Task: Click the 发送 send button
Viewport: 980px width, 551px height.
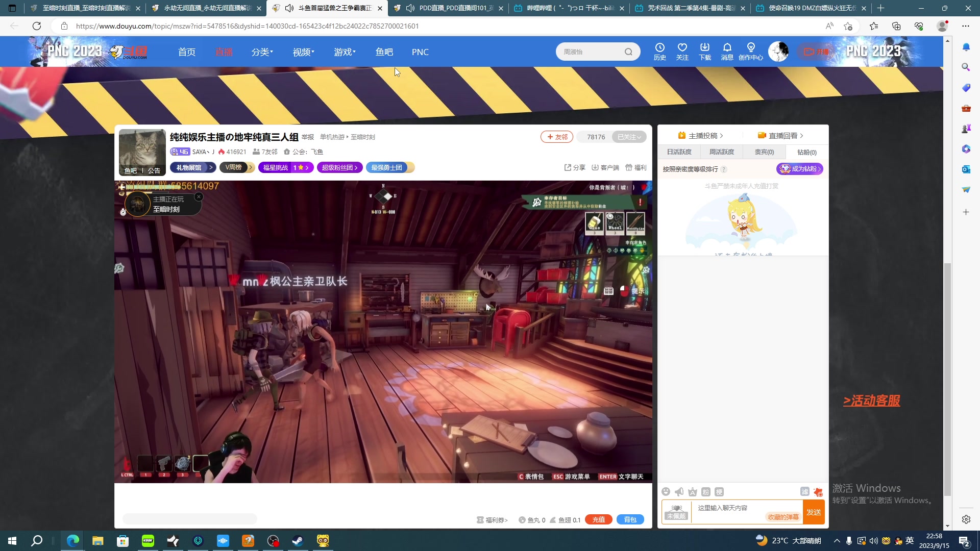Action: (814, 512)
